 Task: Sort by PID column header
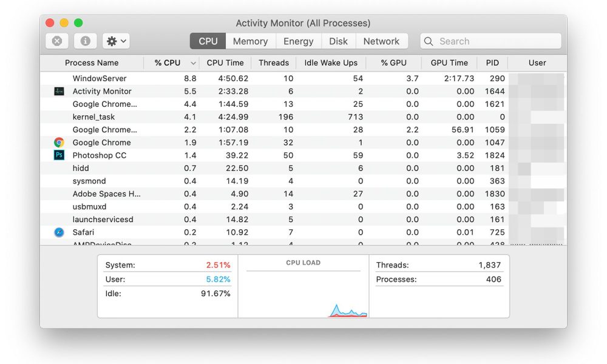[x=492, y=62]
